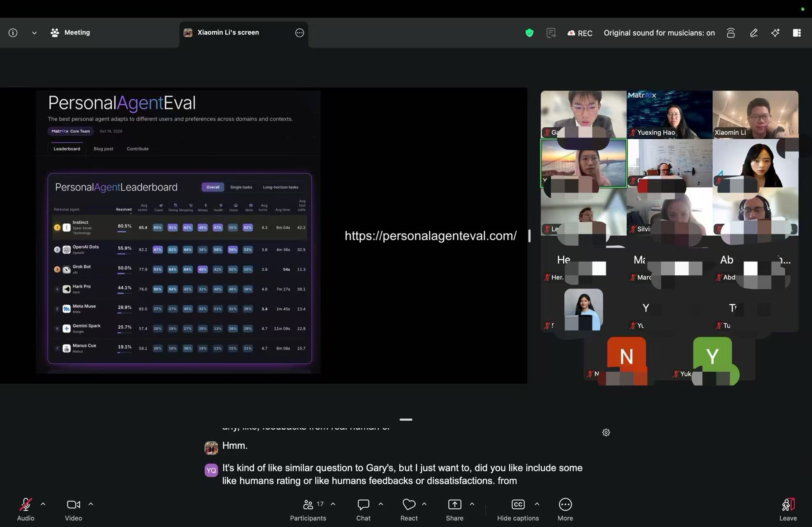Open the Chat panel
812x527 pixels.
coord(363,509)
